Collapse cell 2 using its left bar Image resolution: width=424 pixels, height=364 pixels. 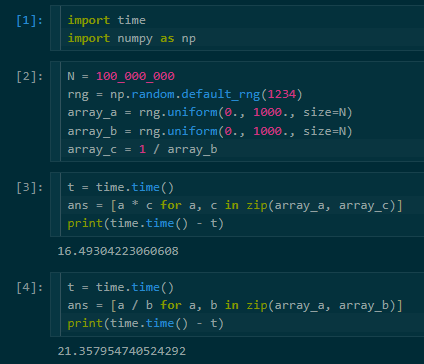[55, 111]
